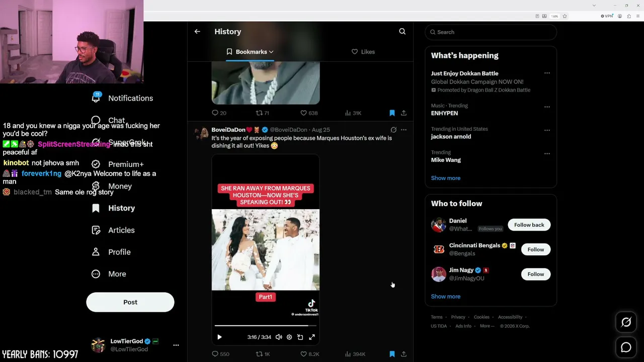The height and width of the screenshot is (362, 644).
Task: Open Articles icon in sidebar
Action: 96,230
